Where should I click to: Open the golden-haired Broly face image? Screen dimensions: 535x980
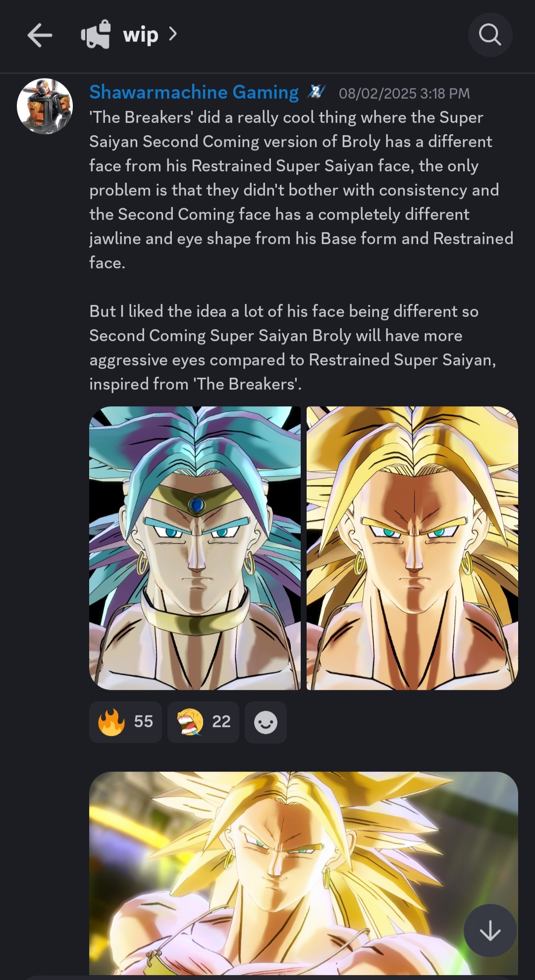click(x=412, y=548)
